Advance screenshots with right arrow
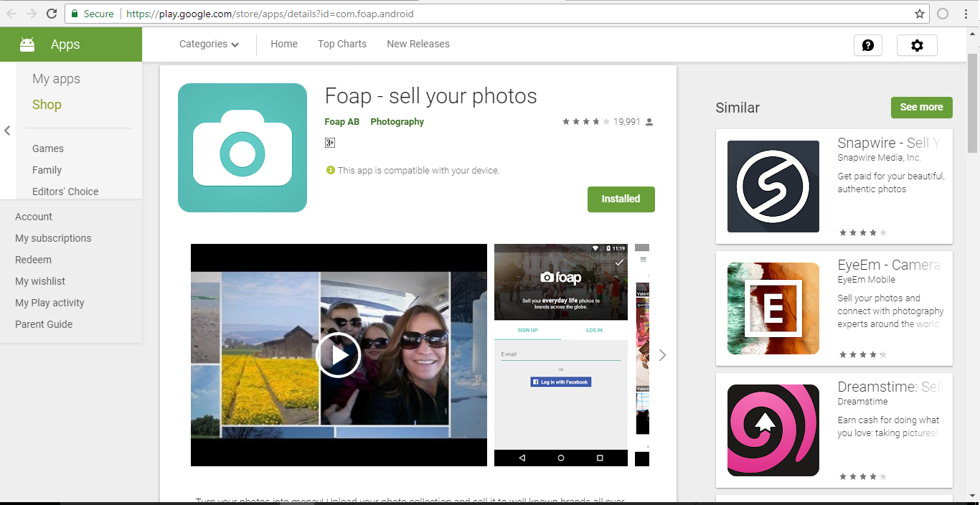980x505 pixels. (x=662, y=355)
